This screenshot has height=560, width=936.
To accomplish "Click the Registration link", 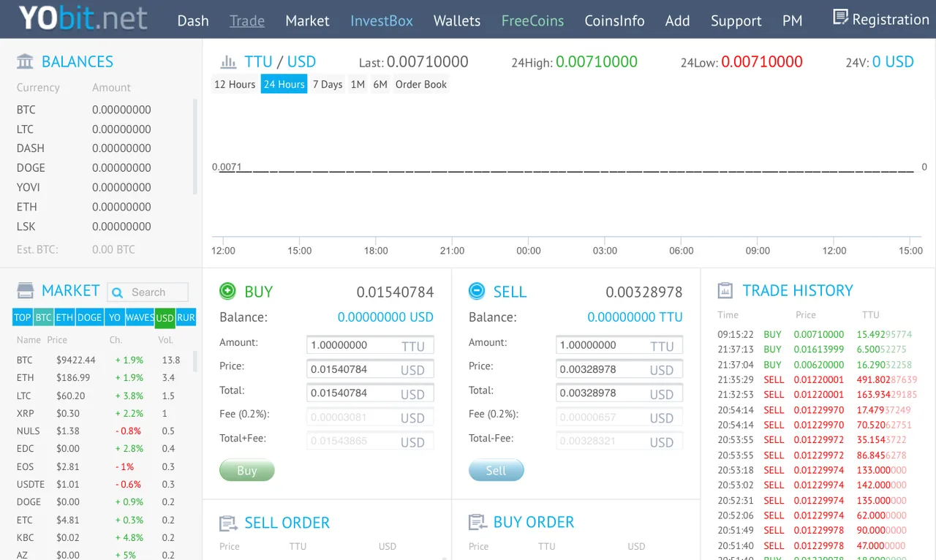I will 891,19.
